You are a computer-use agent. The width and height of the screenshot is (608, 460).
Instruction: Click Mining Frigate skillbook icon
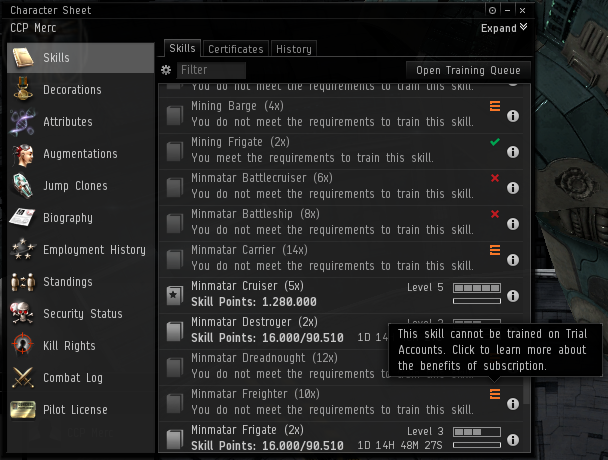(x=174, y=152)
